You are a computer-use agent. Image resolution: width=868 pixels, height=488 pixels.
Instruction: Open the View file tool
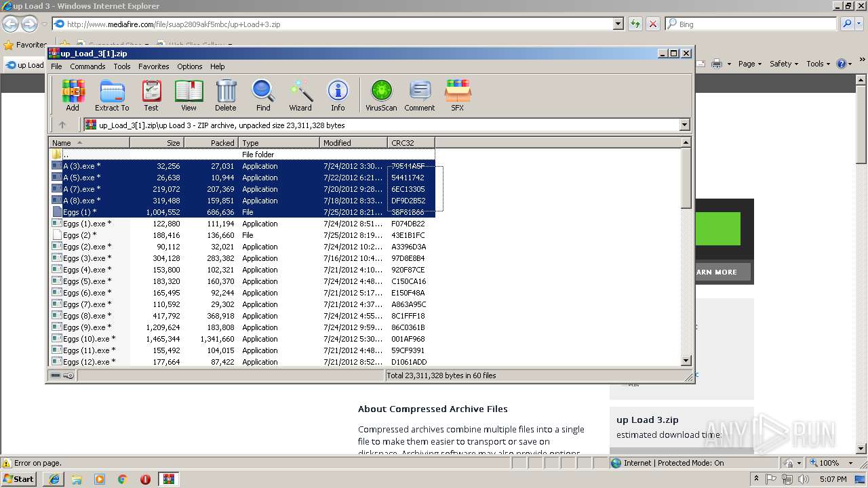[x=189, y=96]
